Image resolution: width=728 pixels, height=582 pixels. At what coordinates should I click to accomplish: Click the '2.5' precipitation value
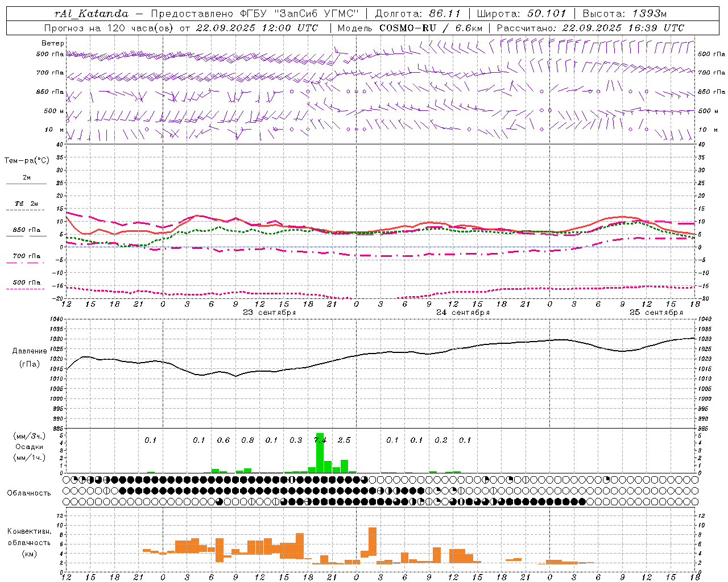tap(344, 440)
